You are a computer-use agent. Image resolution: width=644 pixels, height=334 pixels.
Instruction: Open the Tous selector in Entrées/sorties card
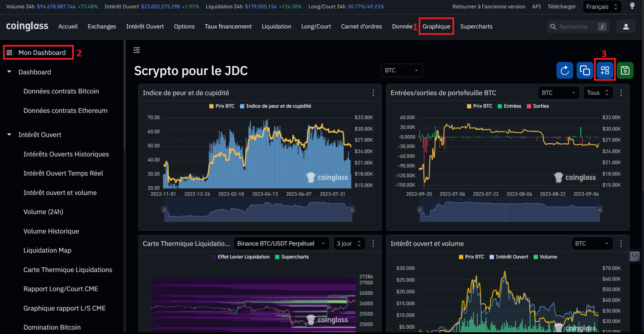(598, 93)
